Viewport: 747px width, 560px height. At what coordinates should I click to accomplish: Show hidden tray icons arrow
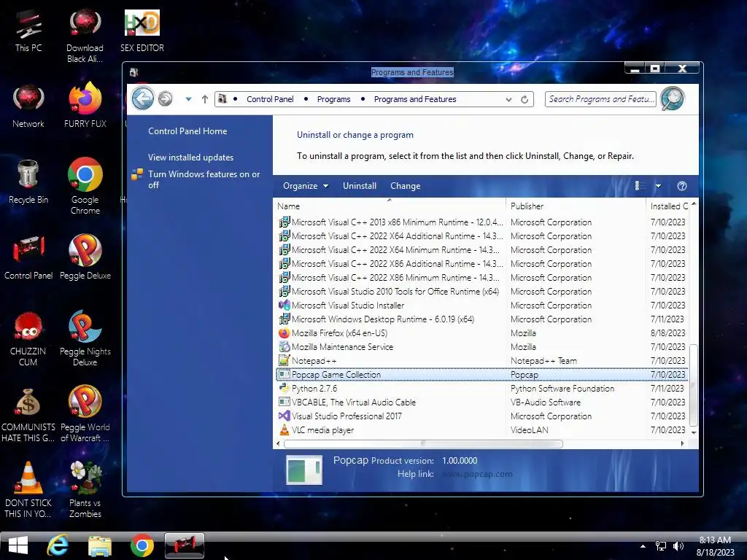(643, 546)
